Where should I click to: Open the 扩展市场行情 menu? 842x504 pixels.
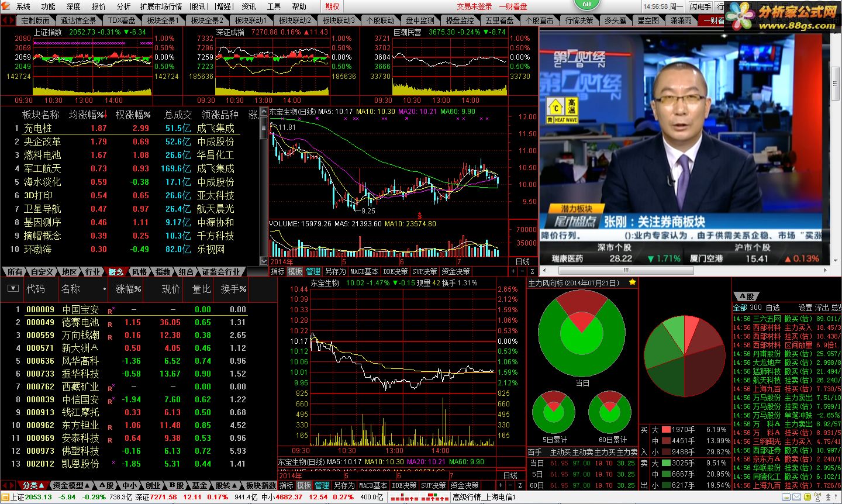[x=161, y=6]
